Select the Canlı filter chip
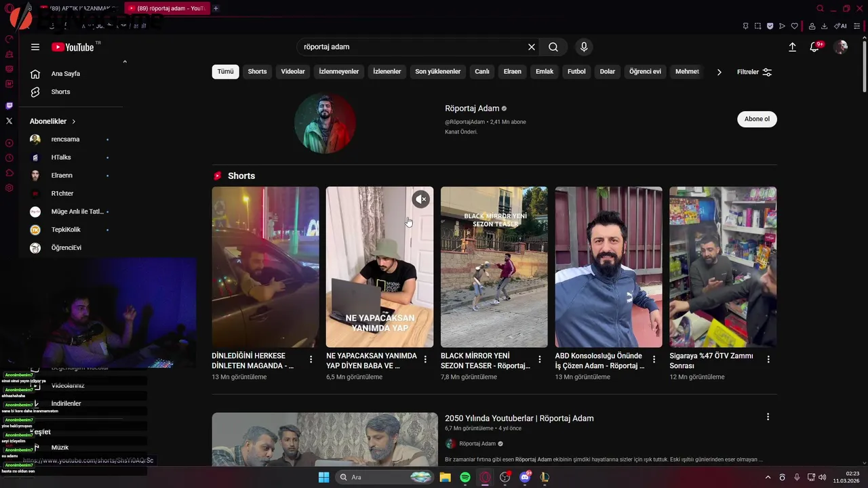 pos(482,71)
